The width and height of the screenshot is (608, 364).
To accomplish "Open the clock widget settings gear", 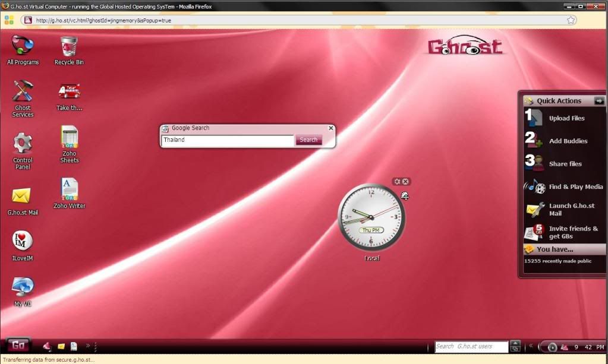I will (397, 181).
